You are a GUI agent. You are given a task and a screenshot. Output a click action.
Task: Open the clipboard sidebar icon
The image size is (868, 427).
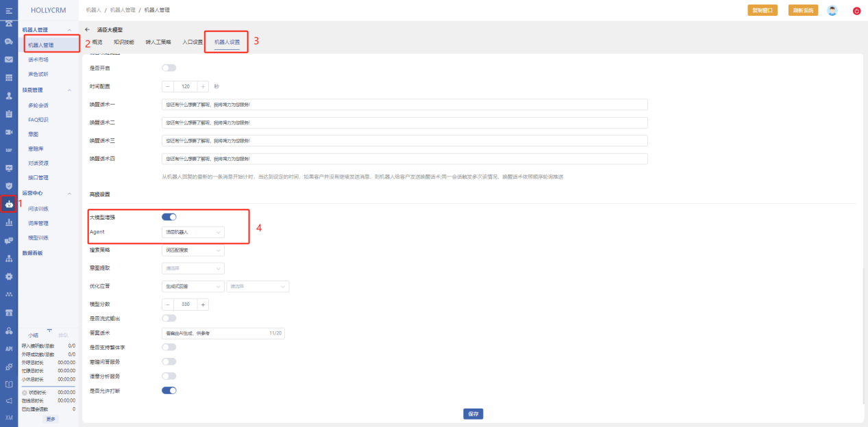[x=9, y=114]
